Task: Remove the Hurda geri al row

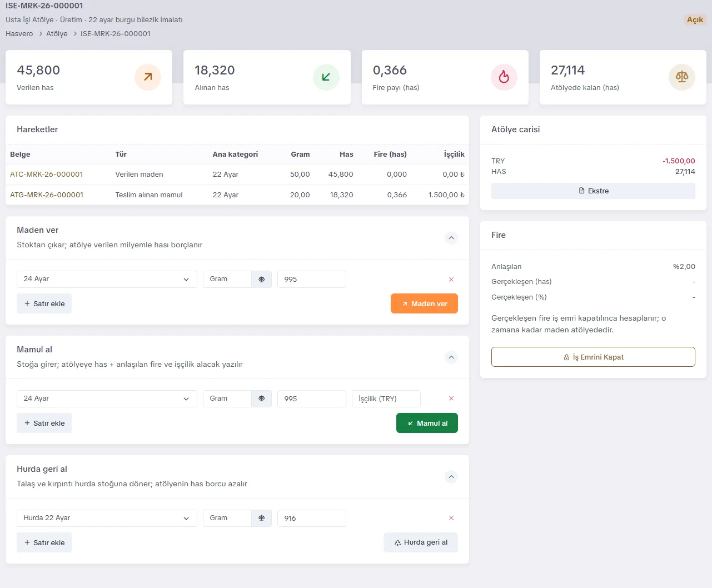Action: [x=451, y=518]
